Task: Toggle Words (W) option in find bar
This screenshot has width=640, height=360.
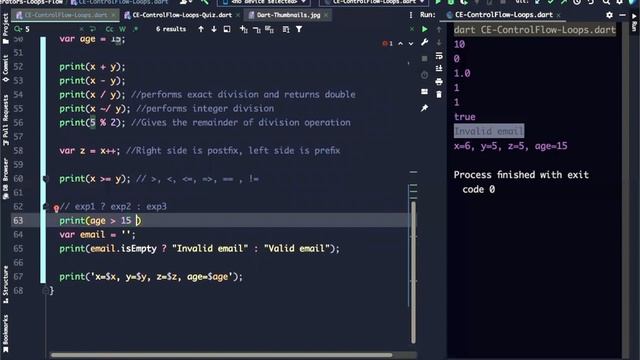Action: click(122, 29)
